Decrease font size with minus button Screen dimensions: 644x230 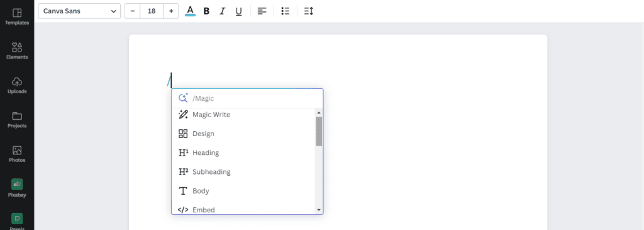(132, 11)
